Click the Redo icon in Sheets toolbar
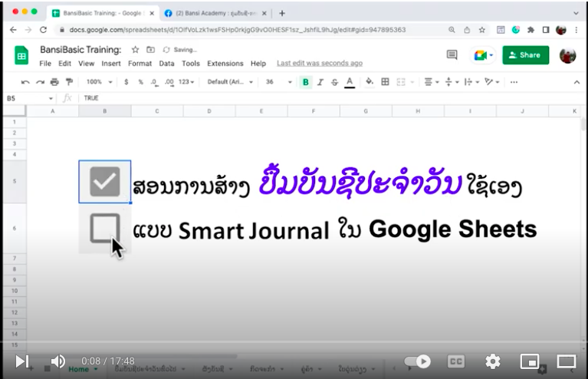 coord(40,82)
